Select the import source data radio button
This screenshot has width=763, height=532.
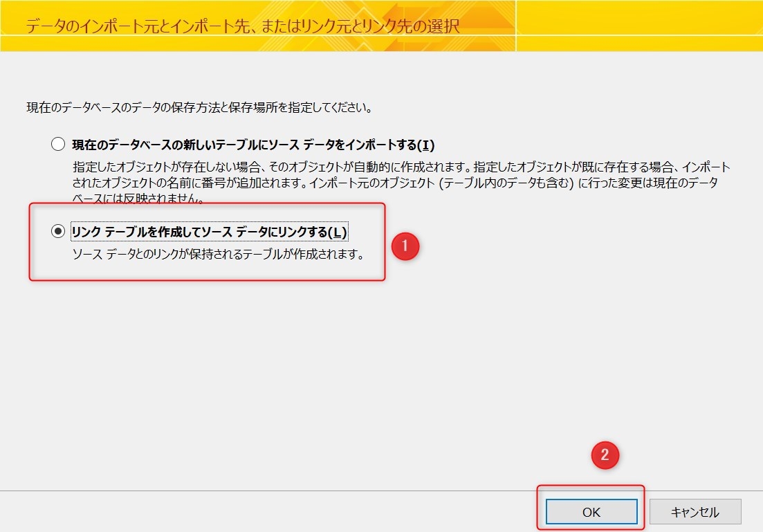[58, 145]
